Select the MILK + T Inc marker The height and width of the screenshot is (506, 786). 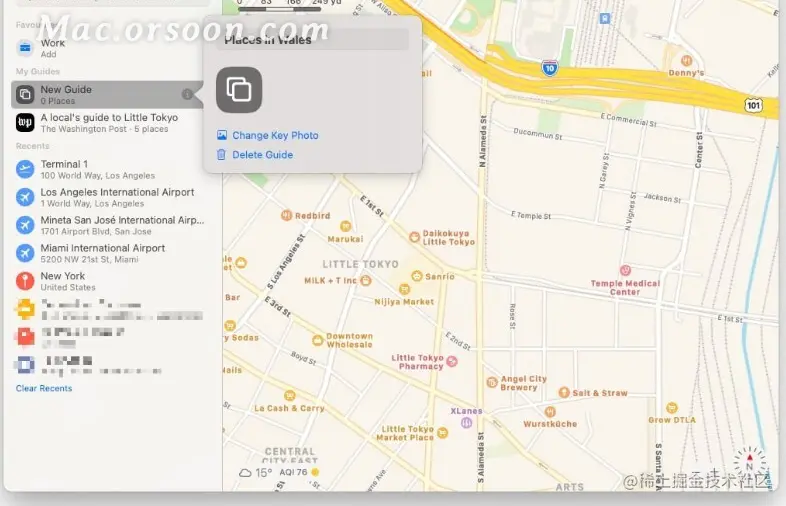point(366,280)
